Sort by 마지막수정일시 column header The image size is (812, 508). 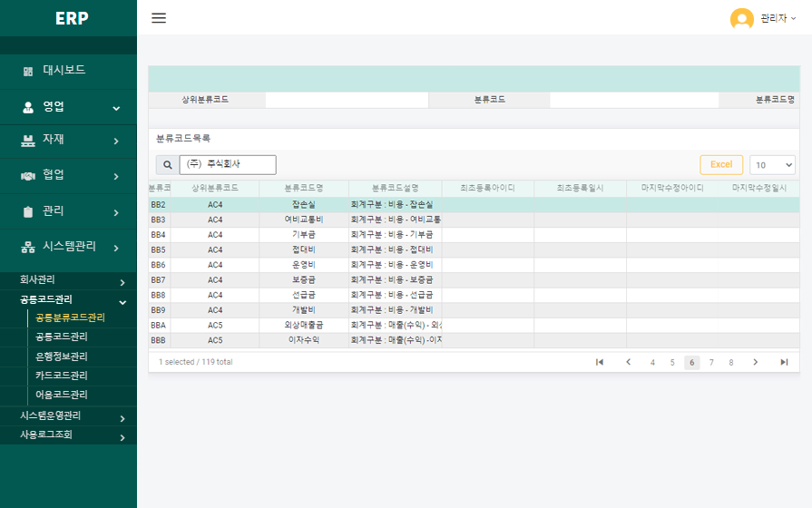[759, 188]
